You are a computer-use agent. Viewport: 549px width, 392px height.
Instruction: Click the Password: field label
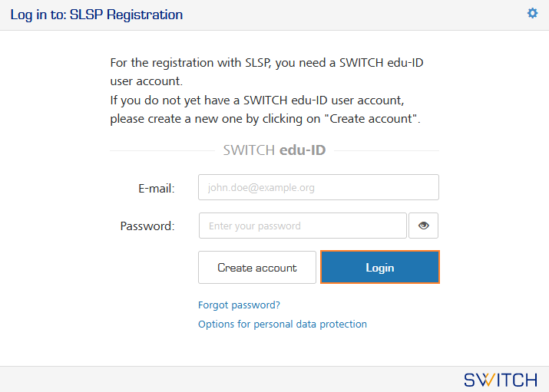(147, 226)
